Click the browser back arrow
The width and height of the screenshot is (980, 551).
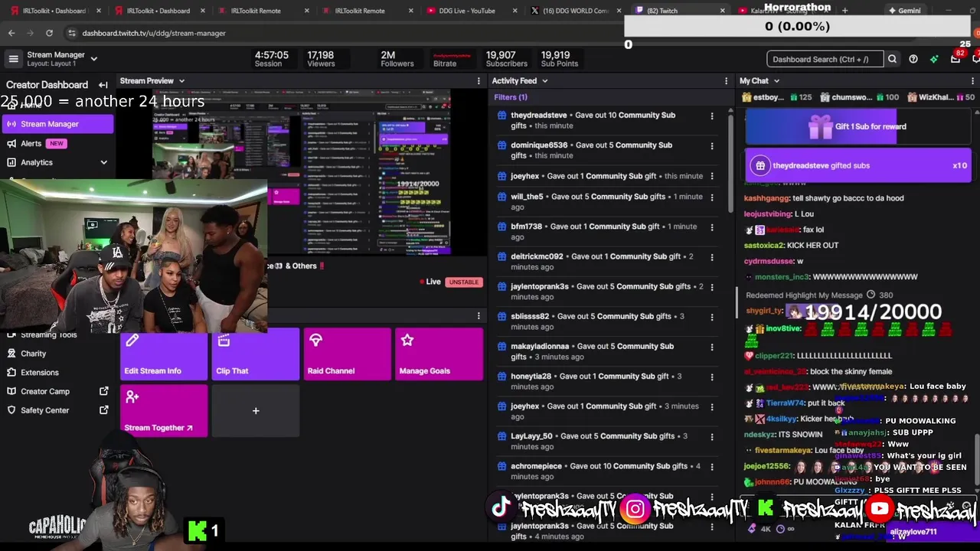11,33
